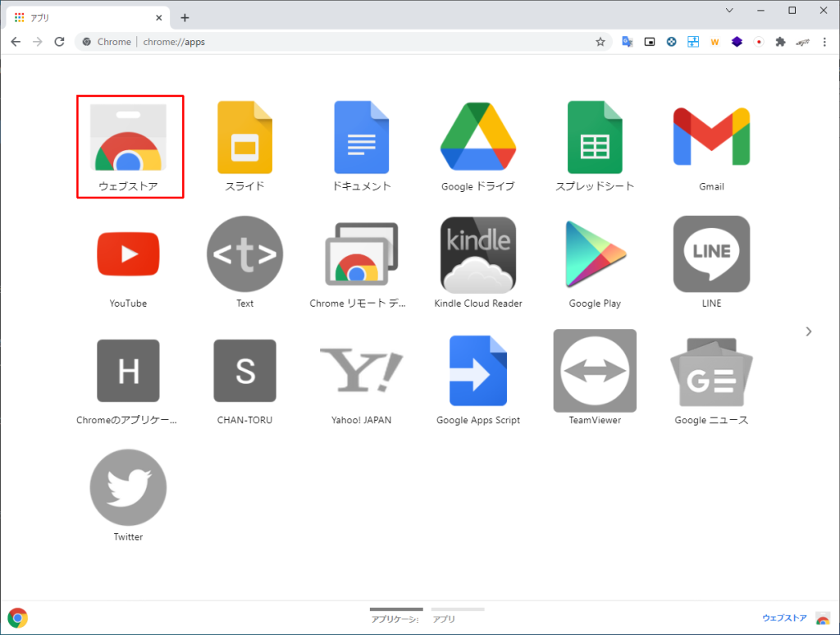Open the ドキュメント app

362,138
